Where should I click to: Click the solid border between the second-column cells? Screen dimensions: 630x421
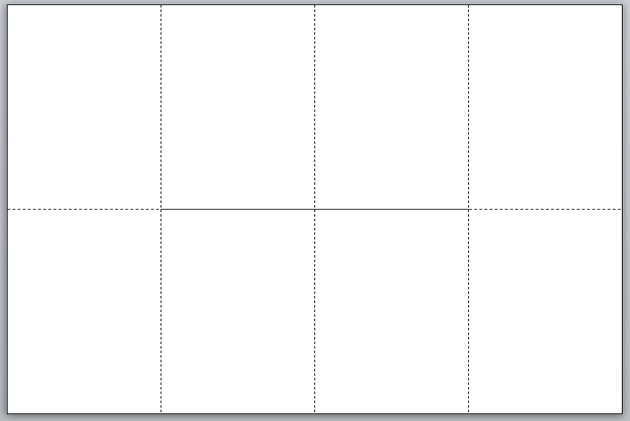(x=238, y=209)
